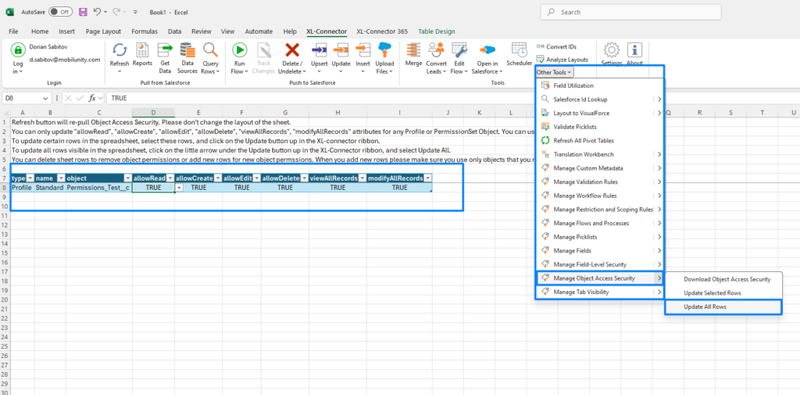Click the Refresh icon in Pull from Salesforce

point(119,50)
